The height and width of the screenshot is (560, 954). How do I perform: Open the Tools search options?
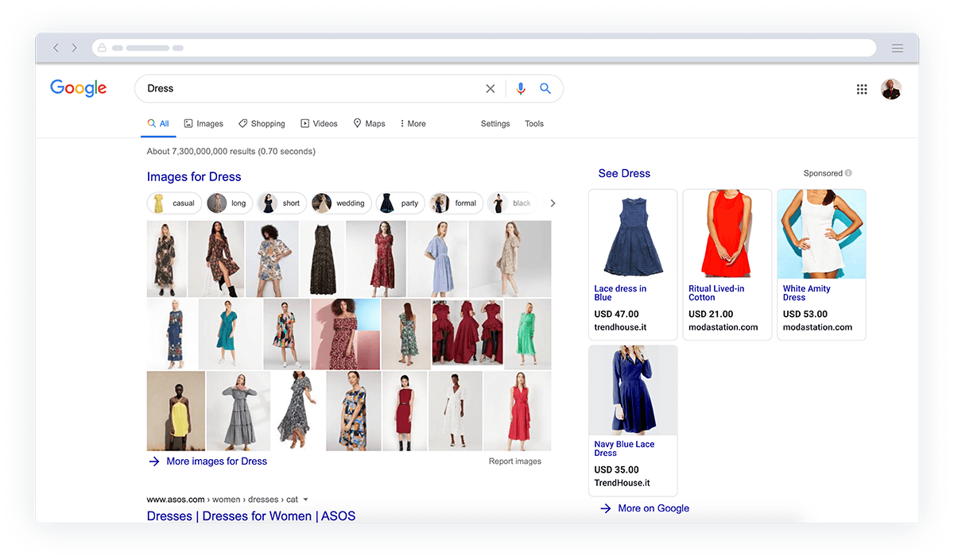pos(533,124)
